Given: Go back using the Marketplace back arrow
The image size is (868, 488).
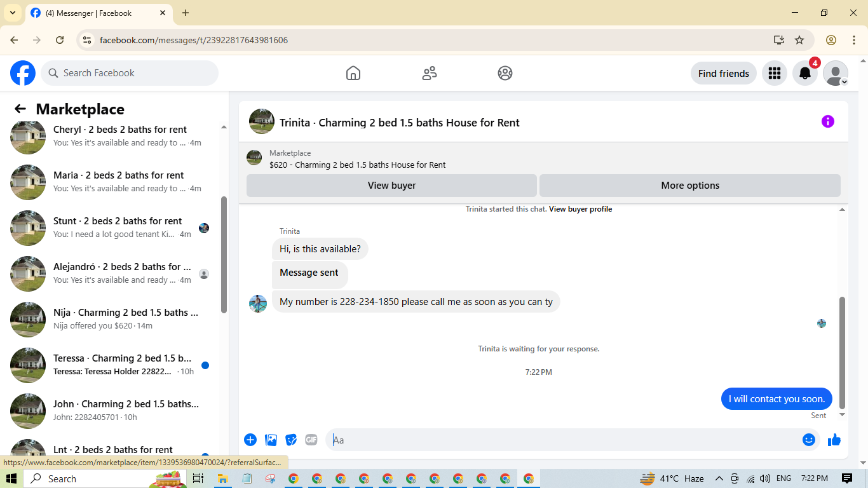Looking at the screenshot, I should pos(20,109).
